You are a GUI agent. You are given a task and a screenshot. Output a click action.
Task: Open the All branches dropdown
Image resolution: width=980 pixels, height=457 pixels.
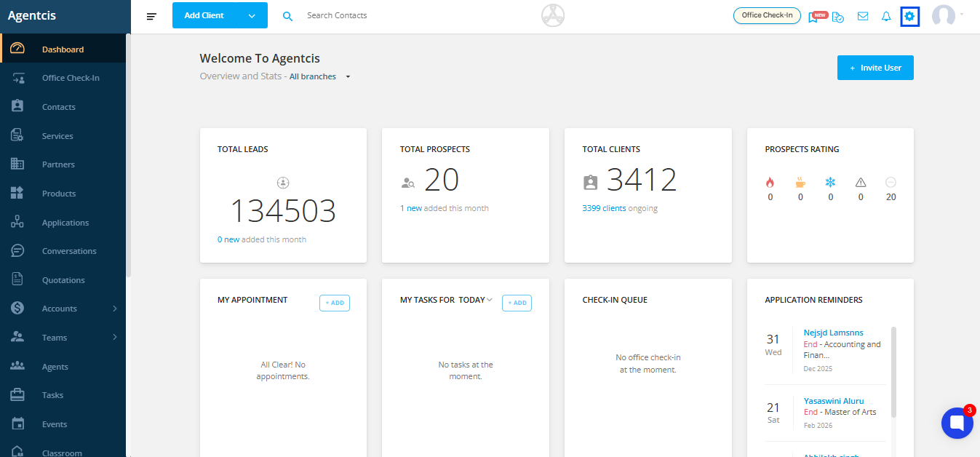click(x=320, y=76)
